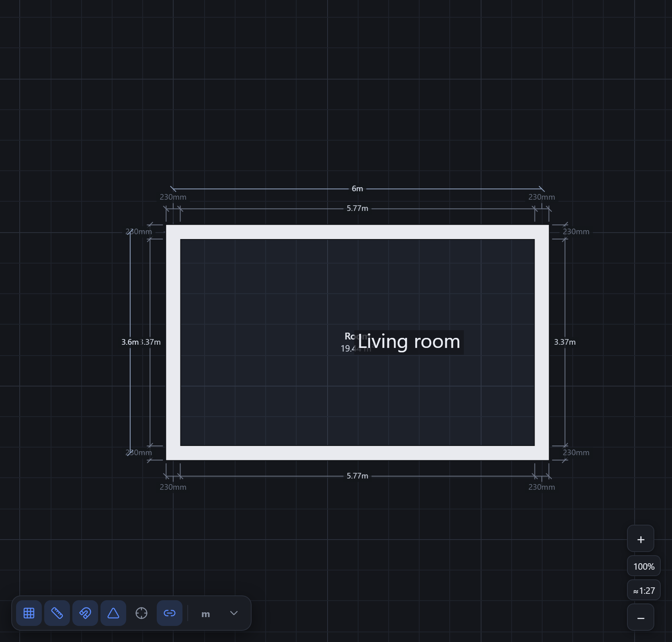
Task: Select the 3.6m overall height dimension
Action: click(130, 342)
